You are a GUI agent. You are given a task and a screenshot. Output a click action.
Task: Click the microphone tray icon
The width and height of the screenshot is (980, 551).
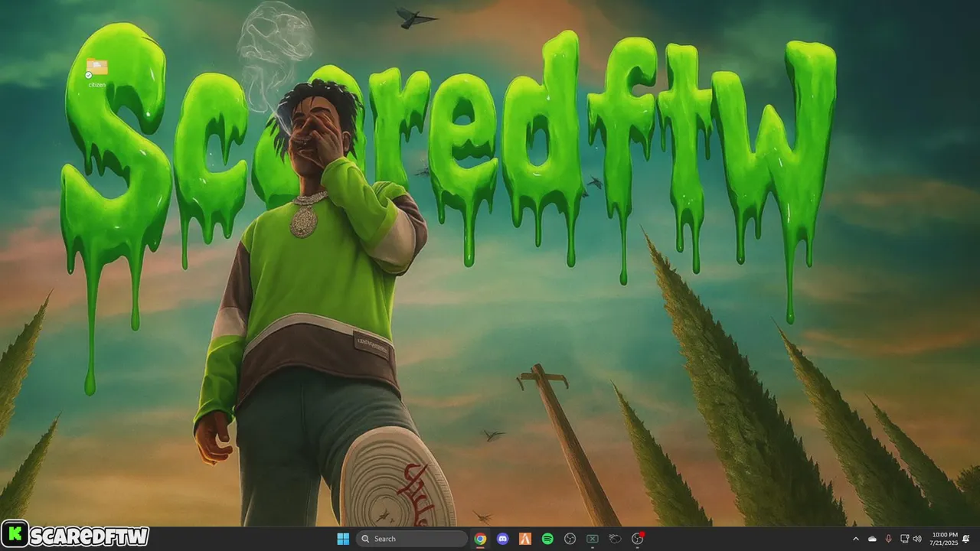tap(888, 539)
